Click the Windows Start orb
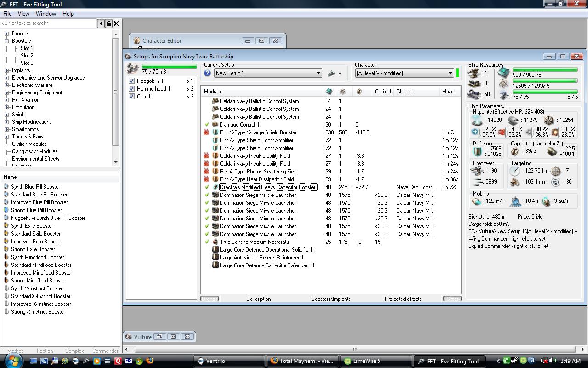Image resolution: width=588 pixels, height=368 pixels. tap(12, 361)
